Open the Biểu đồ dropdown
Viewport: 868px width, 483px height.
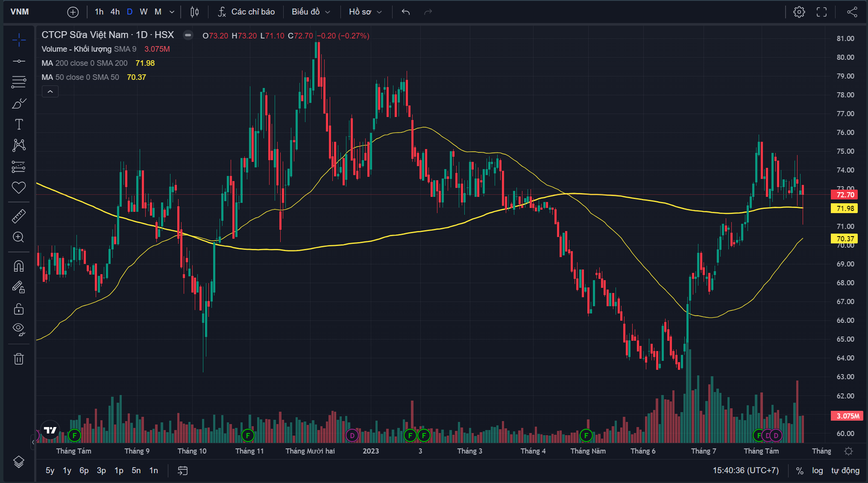click(311, 12)
